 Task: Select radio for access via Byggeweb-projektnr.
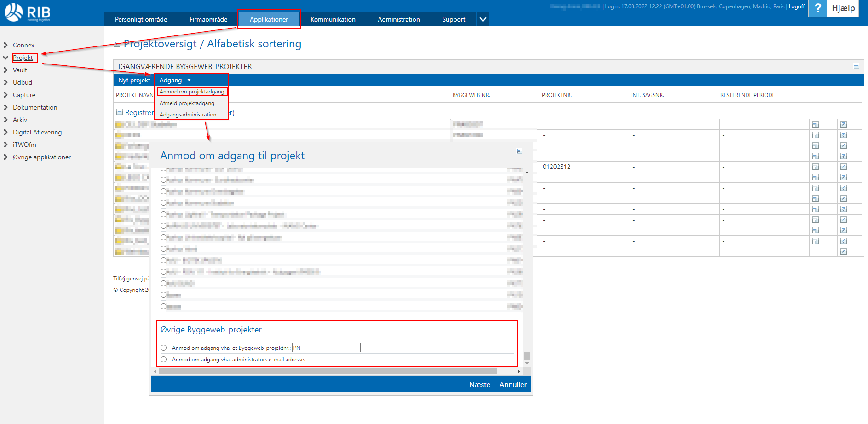[163, 348]
